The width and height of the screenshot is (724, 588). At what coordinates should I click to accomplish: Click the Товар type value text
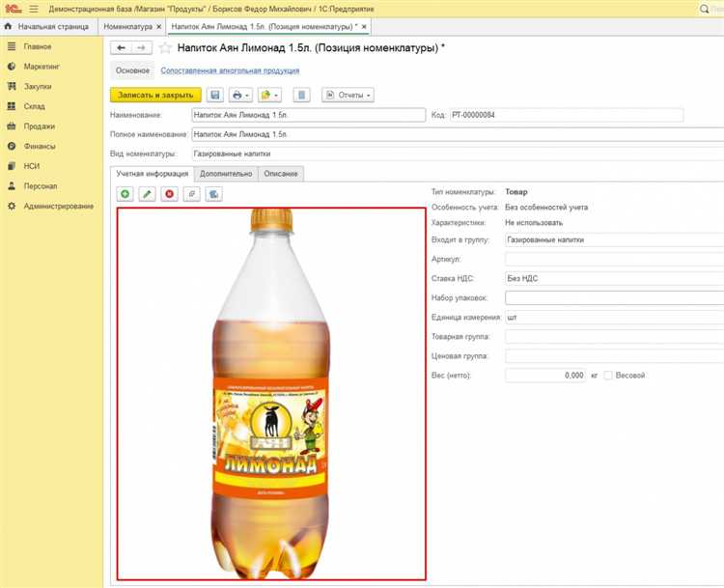click(x=516, y=192)
